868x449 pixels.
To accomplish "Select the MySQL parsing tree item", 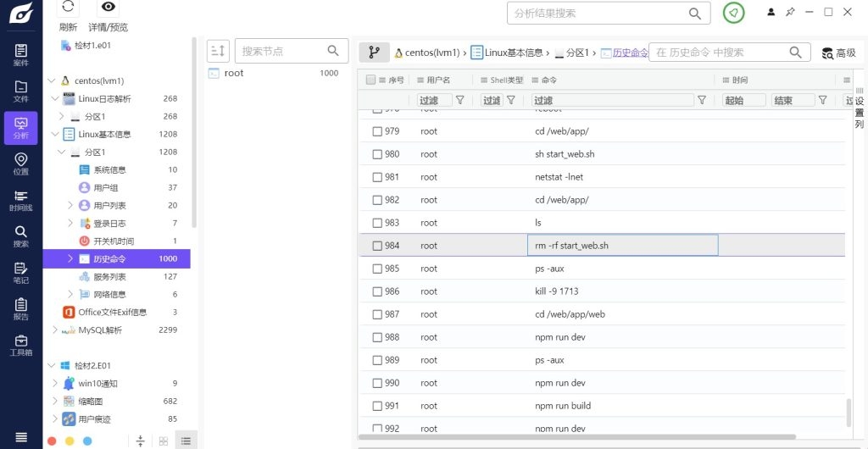I will click(100, 330).
